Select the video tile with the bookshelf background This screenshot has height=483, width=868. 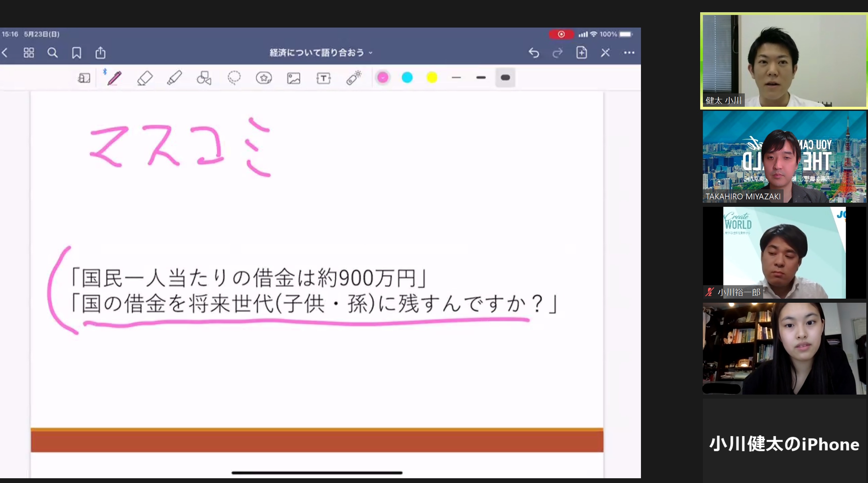(x=785, y=349)
